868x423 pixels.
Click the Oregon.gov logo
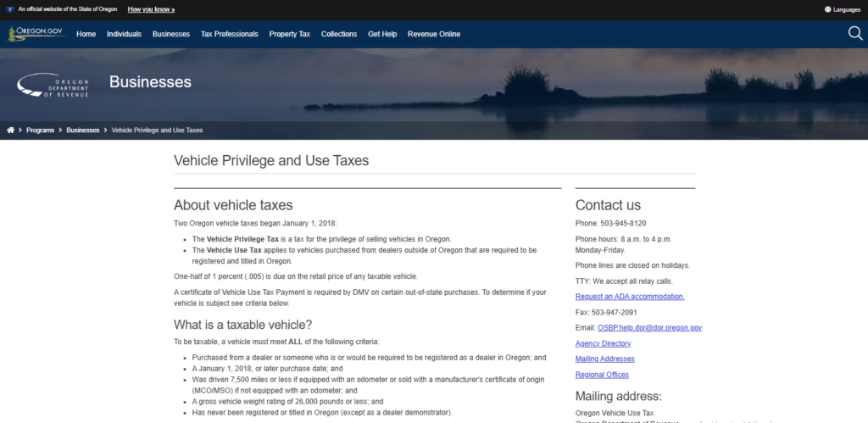pos(36,34)
